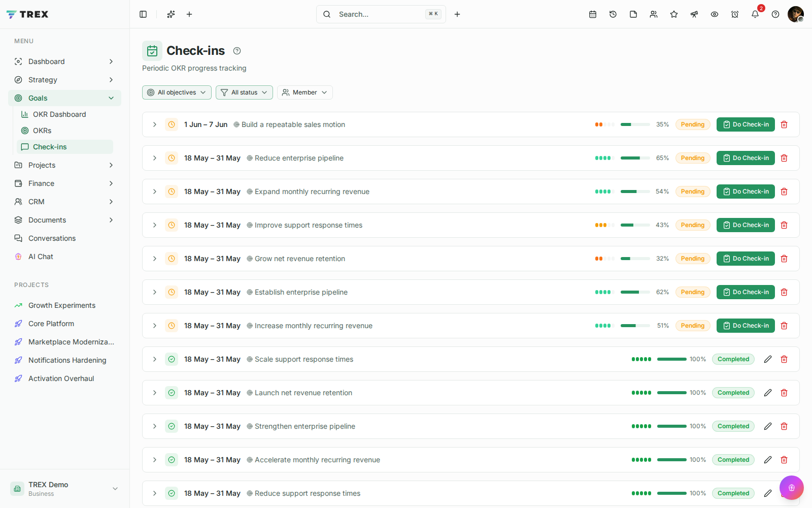
Task: Collapse the Goals menu section
Action: (64, 98)
